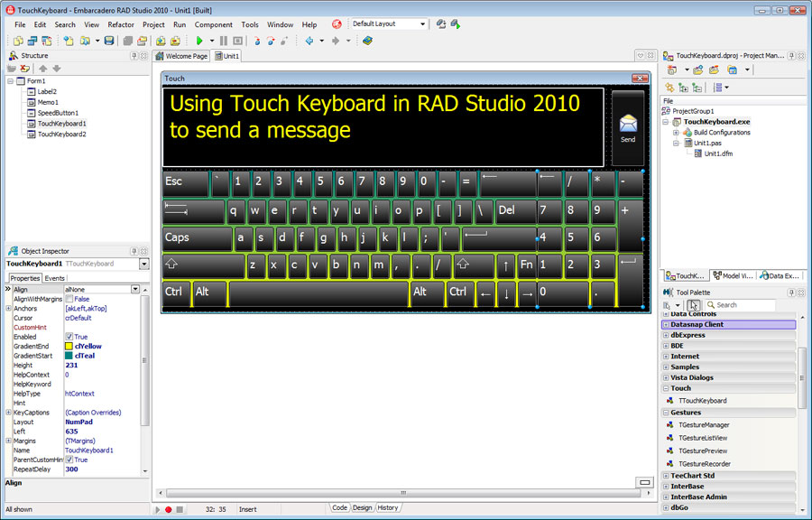Click the arrow pointer icon in Tool Palette
The height and width of the screenshot is (520, 812).
pos(694,305)
